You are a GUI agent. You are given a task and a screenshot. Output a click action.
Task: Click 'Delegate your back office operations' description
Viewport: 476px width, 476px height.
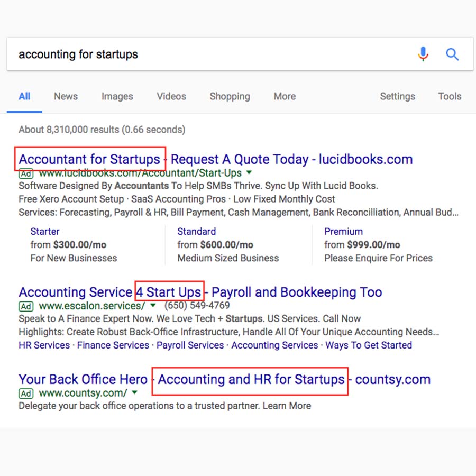pos(165,406)
